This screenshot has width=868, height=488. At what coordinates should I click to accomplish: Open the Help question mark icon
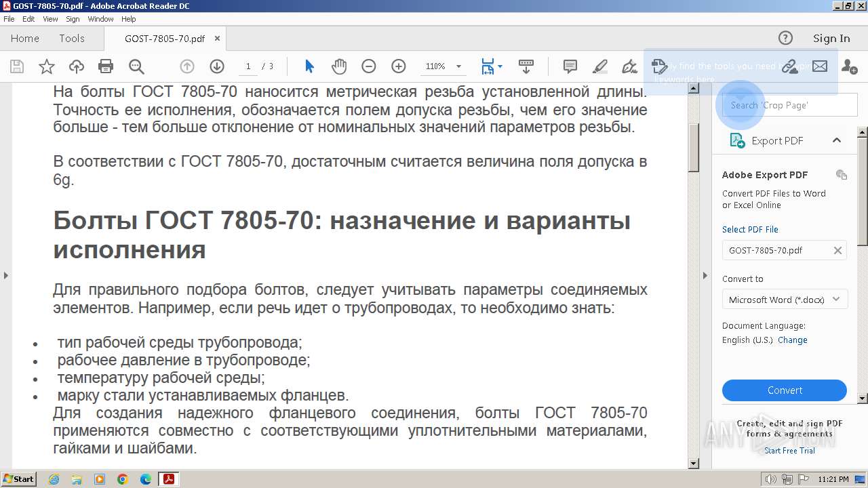785,38
